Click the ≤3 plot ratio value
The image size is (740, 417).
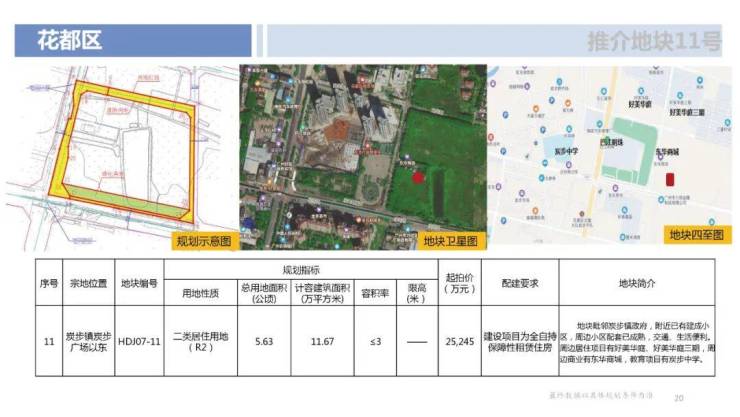(x=375, y=341)
